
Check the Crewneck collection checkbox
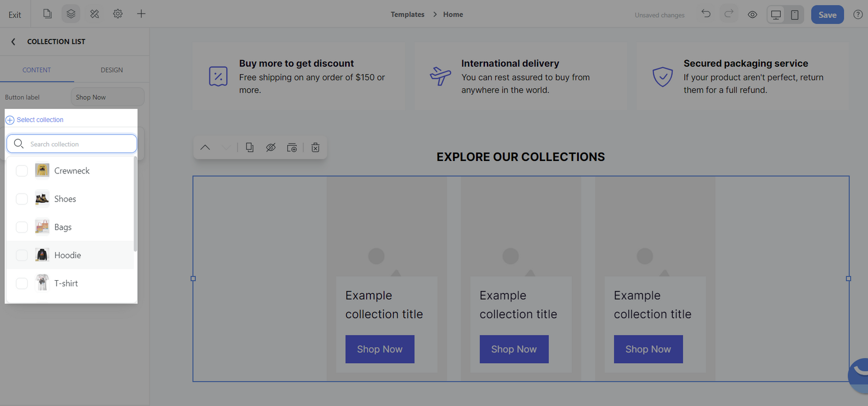22,171
